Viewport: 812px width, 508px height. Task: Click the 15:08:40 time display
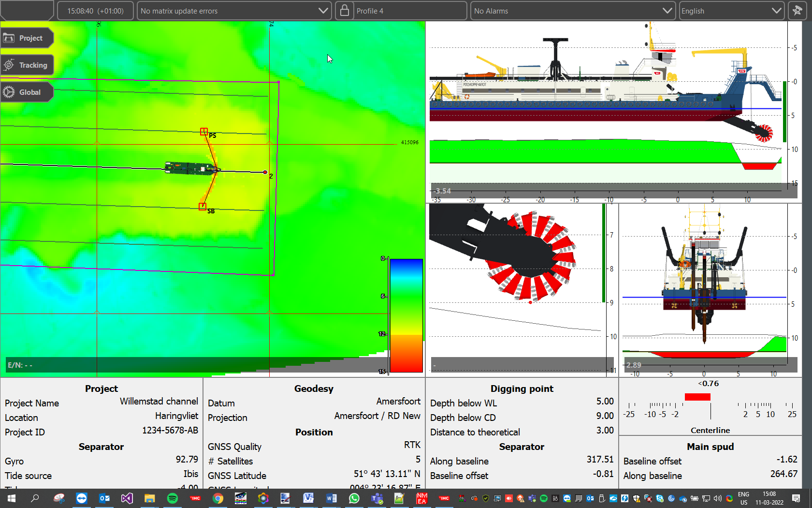[95, 11]
